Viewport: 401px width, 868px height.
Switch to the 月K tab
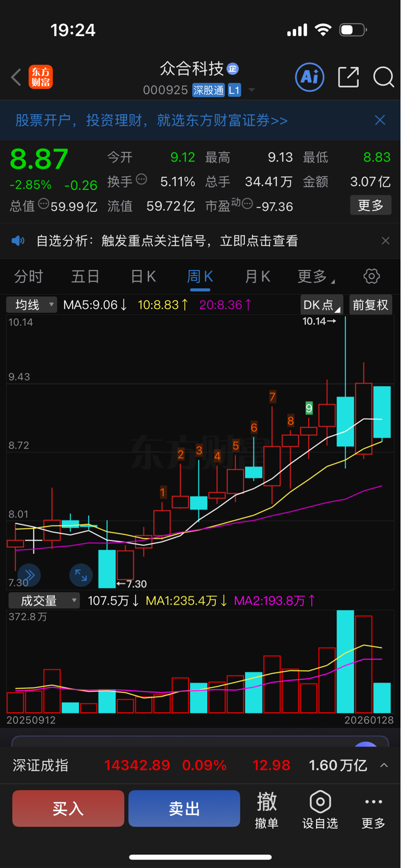257,276
